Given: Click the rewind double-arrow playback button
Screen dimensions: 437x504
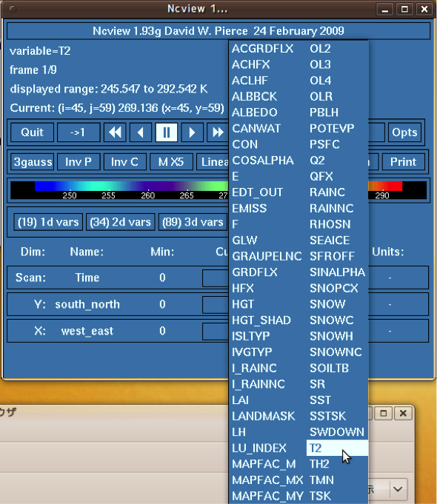Looking at the screenshot, I should (x=115, y=132).
